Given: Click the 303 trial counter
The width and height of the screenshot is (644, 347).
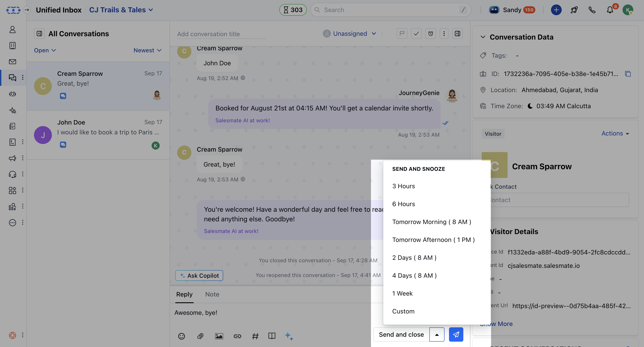Looking at the screenshot, I should pyautogui.click(x=293, y=10).
